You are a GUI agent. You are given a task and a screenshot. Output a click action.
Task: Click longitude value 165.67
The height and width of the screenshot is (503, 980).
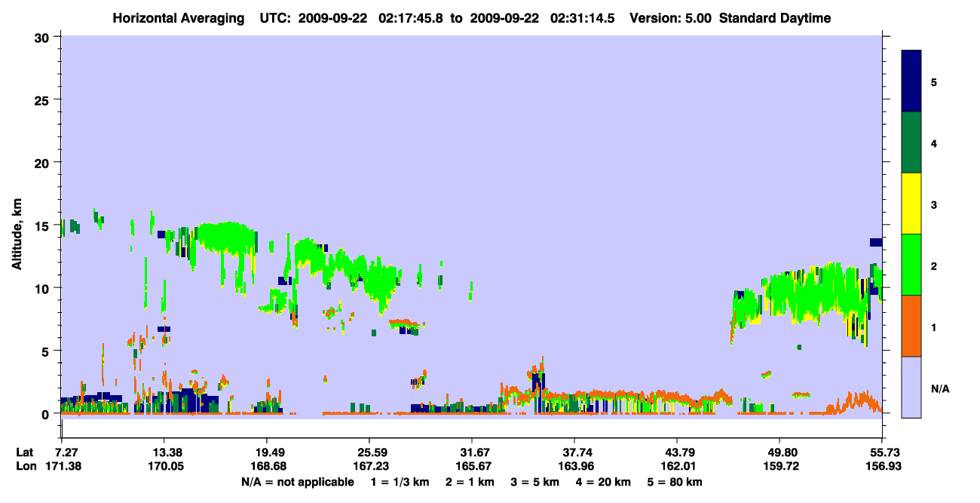point(472,467)
